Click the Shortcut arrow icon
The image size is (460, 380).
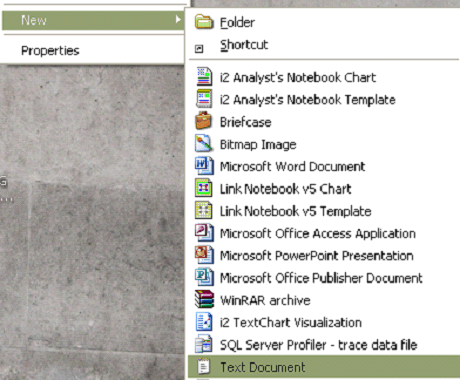199,49
